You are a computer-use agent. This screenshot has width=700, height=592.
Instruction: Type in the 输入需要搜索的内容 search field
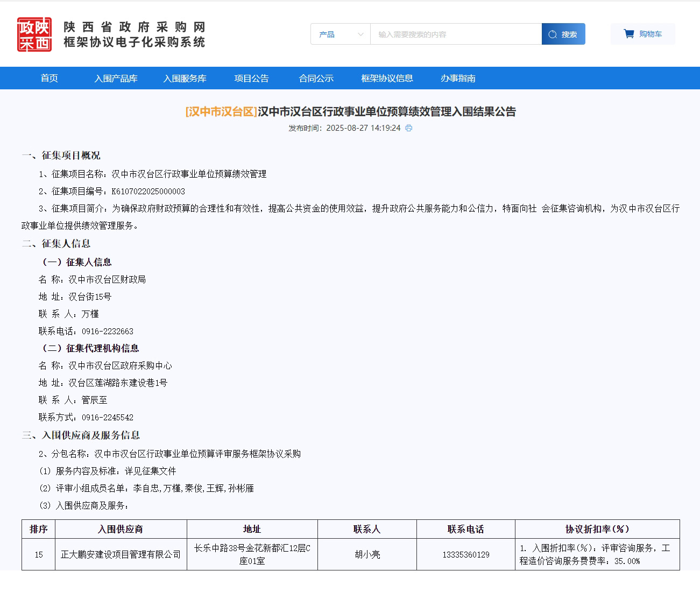[455, 34]
